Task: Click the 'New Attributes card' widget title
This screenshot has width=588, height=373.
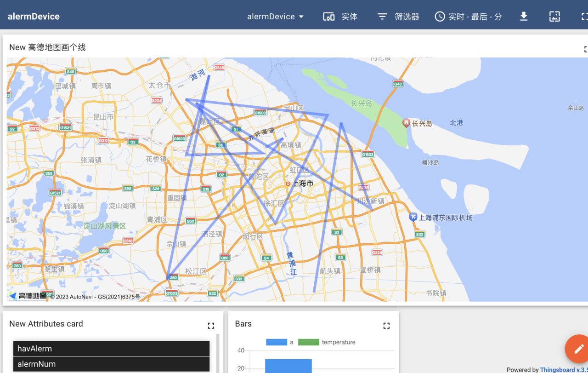Action: pyautogui.click(x=46, y=324)
